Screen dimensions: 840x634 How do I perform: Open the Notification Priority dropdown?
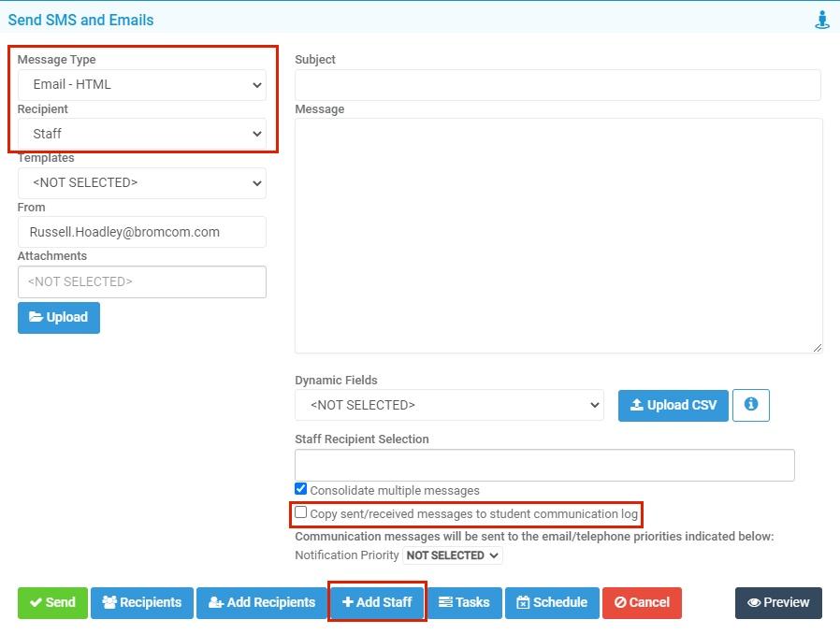point(453,555)
